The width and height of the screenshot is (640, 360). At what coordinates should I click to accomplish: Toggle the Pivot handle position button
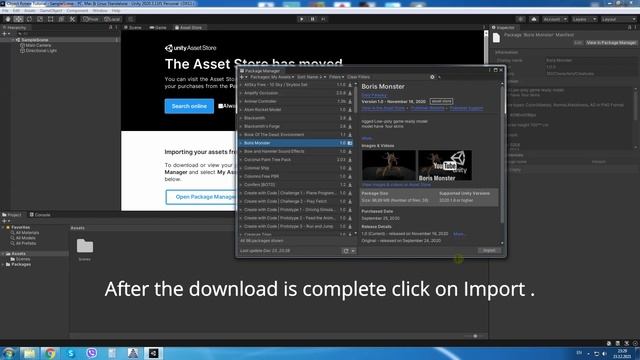[91, 19]
